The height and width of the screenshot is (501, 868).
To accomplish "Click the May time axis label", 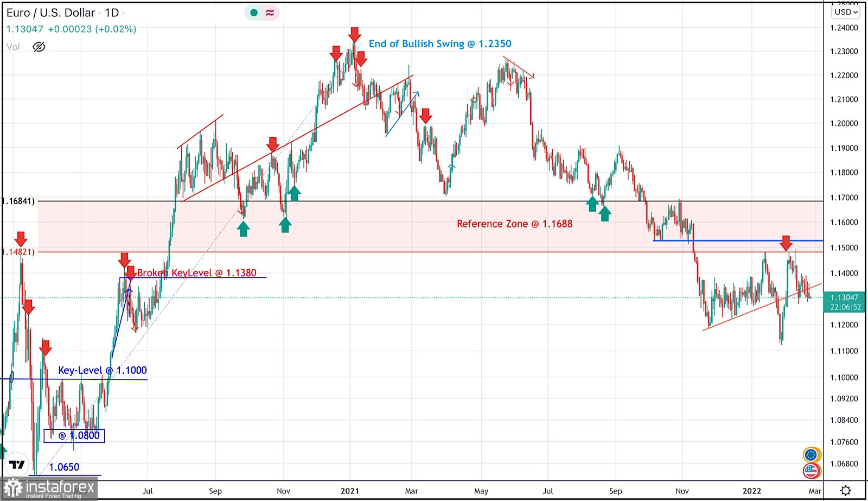I will [481, 491].
